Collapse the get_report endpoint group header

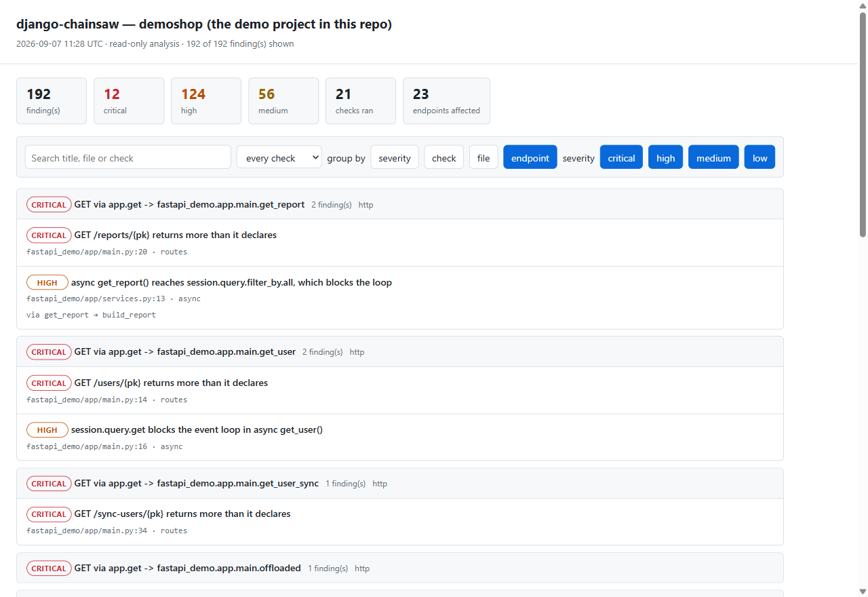point(400,204)
